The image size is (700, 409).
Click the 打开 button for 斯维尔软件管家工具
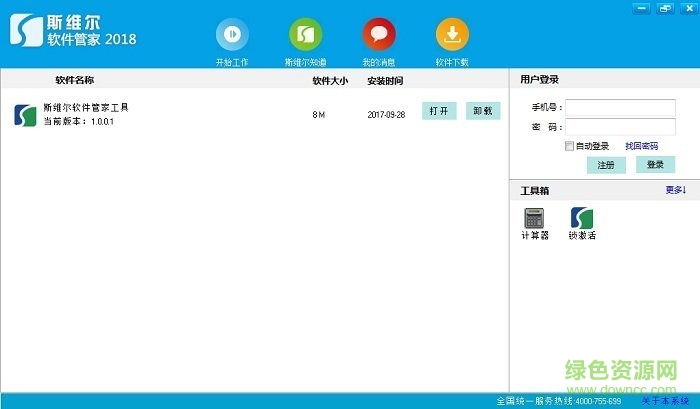[x=439, y=111]
